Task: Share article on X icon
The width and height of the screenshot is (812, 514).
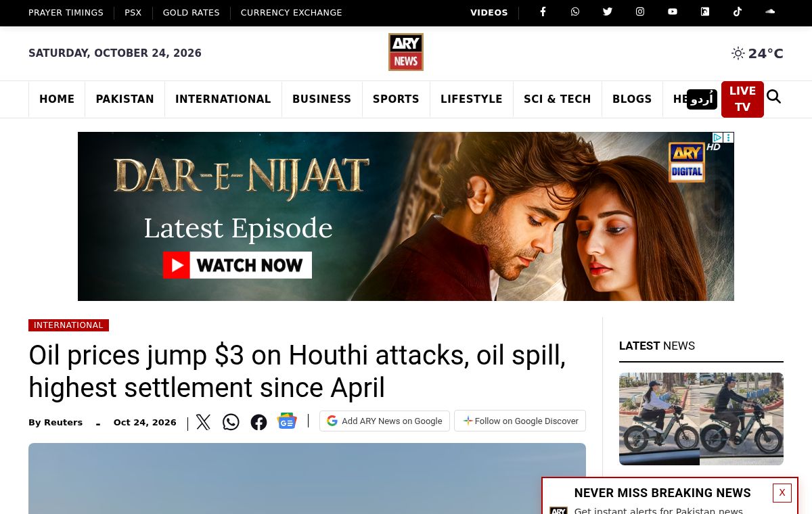Action: point(204,422)
